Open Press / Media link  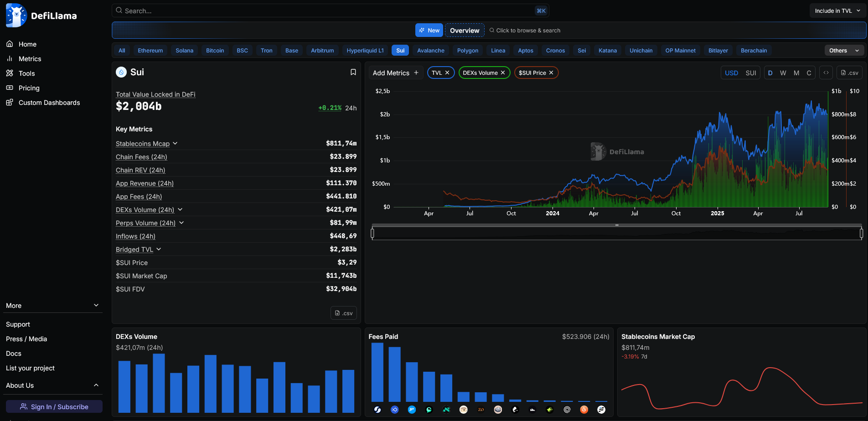point(26,339)
